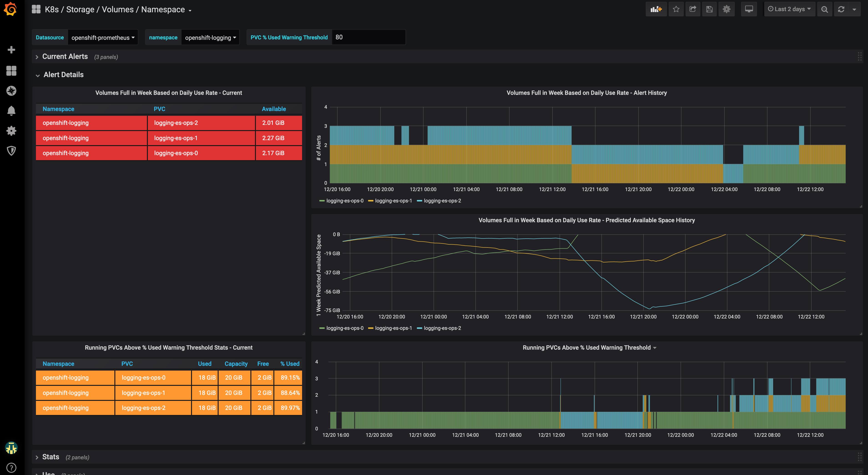868x475 pixels.
Task: Open Explore compass icon in sidebar
Action: [11, 91]
